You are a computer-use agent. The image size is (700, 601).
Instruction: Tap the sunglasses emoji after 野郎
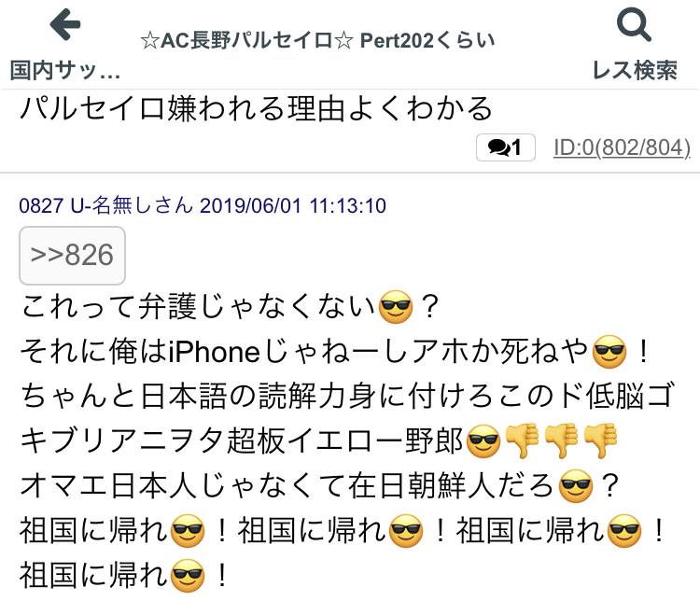(x=483, y=440)
